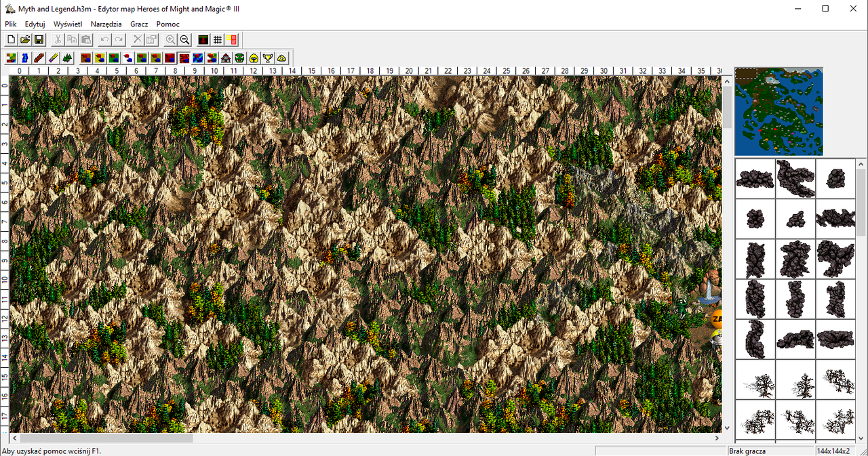Select the eraser tool
868x456 pixels.
[x=52, y=58]
